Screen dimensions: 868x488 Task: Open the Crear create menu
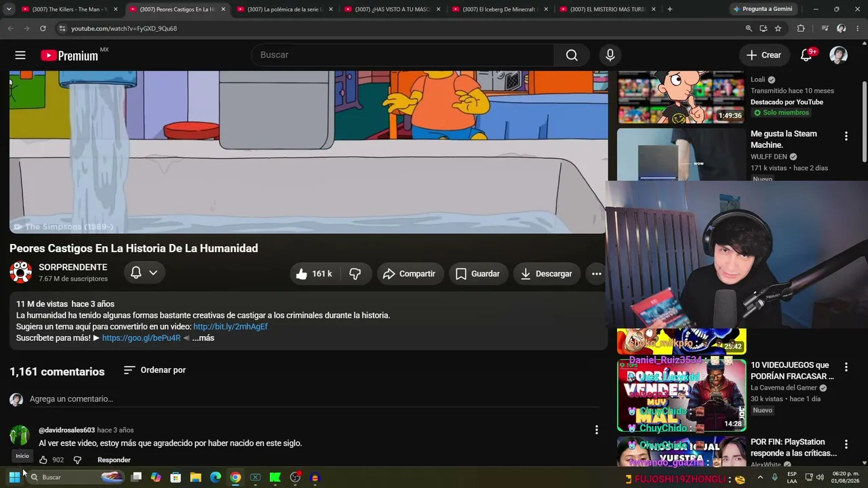(x=764, y=55)
